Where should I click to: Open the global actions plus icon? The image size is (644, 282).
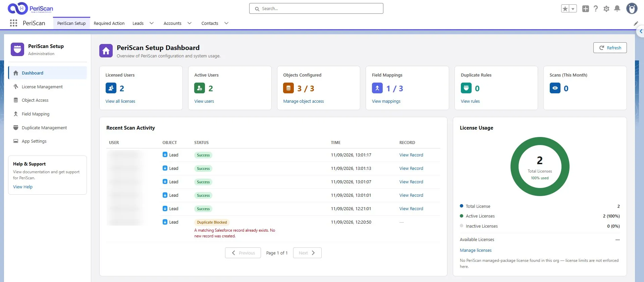[586, 9]
